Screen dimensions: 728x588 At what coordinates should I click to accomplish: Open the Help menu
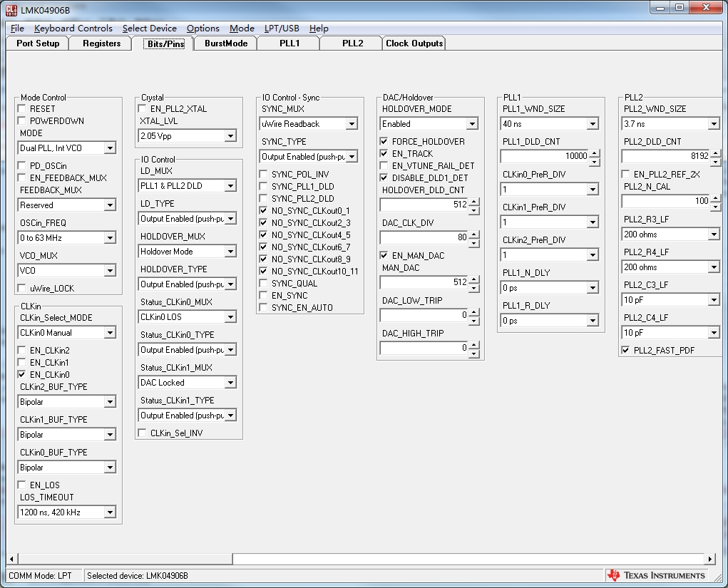pos(319,29)
